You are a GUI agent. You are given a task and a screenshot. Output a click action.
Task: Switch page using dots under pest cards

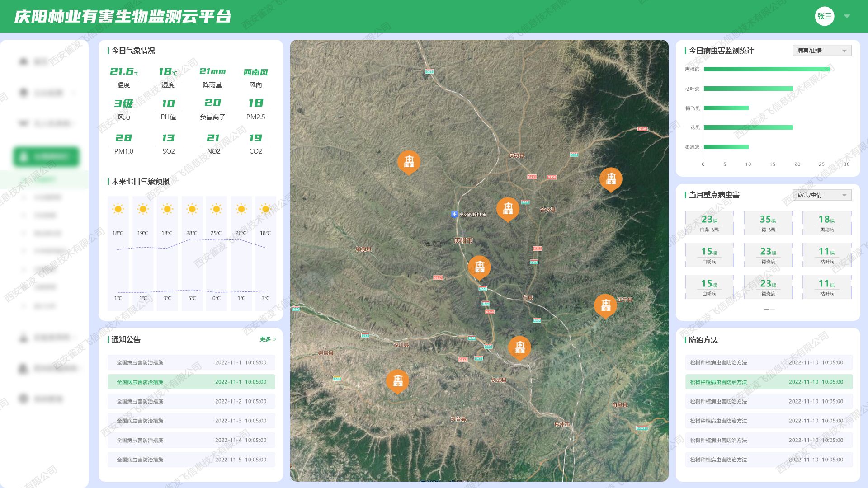point(772,310)
